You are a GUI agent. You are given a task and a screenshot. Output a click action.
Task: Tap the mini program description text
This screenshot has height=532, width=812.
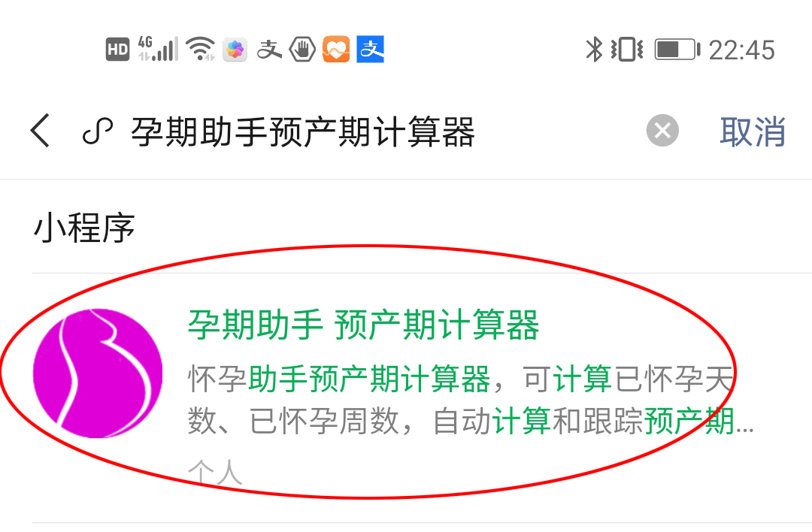(470, 400)
